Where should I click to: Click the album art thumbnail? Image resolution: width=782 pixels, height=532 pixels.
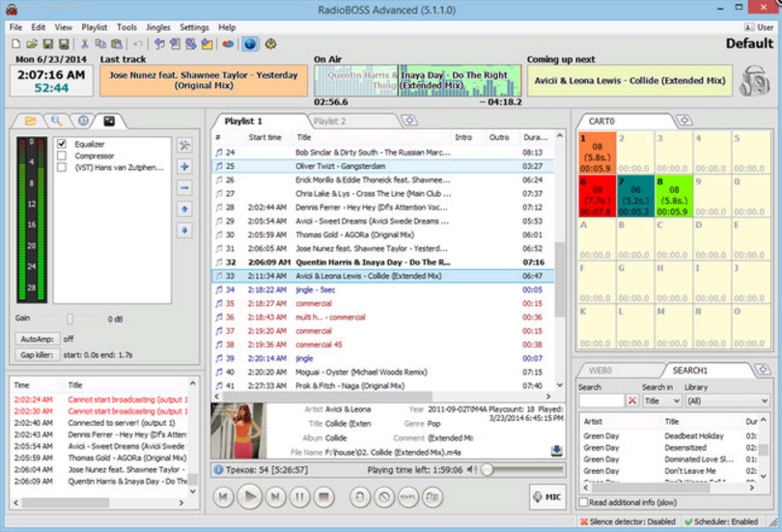point(237,431)
